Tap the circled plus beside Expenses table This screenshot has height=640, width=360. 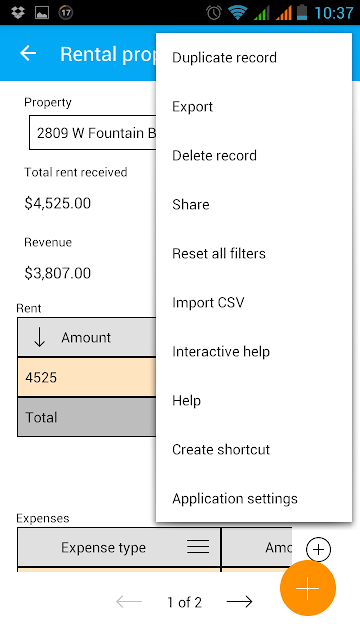318,549
